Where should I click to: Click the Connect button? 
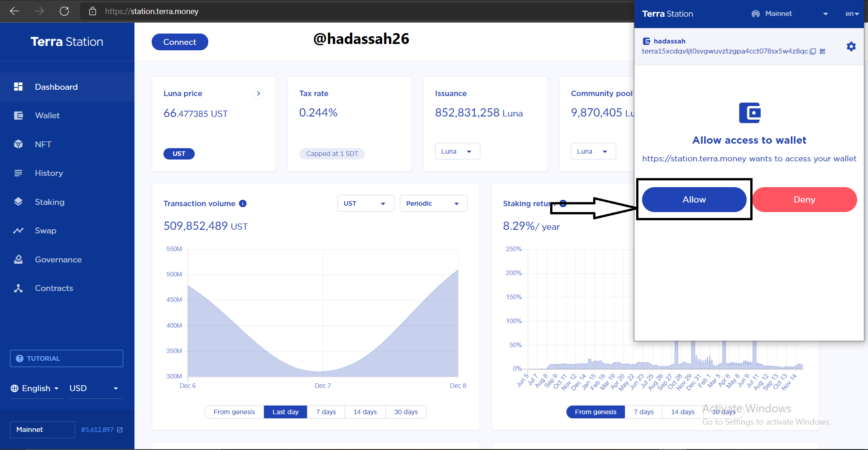(180, 42)
